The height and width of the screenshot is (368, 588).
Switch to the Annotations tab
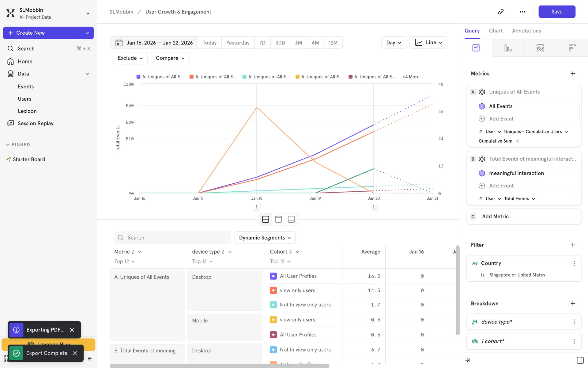click(526, 31)
